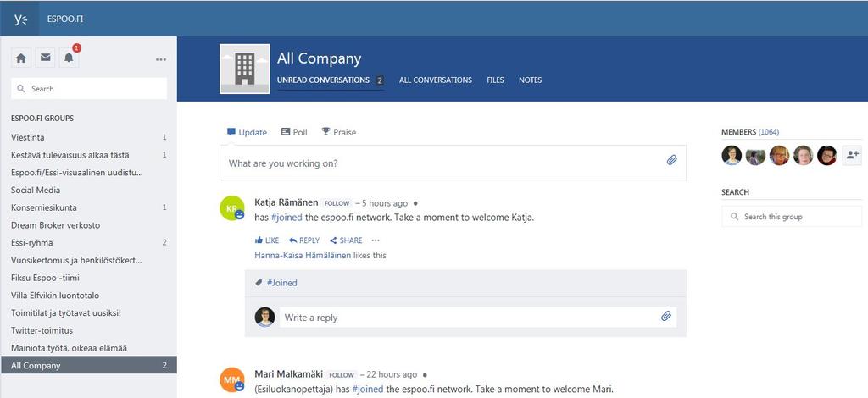Image resolution: width=868 pixels, height=398 pixels.
Task: Select the Update post type
Action: click(247, 132)
